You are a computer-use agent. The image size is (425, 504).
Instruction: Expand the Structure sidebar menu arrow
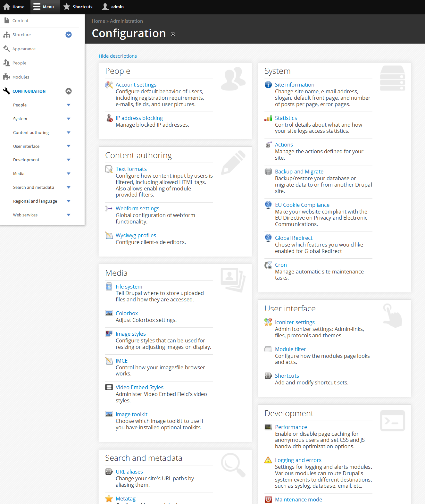(69, 35)
